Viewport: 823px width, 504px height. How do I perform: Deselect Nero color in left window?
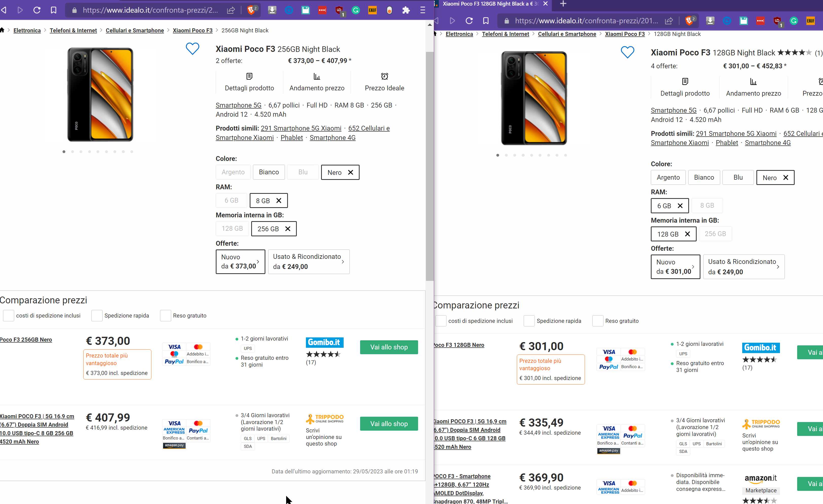coord(350,172)
